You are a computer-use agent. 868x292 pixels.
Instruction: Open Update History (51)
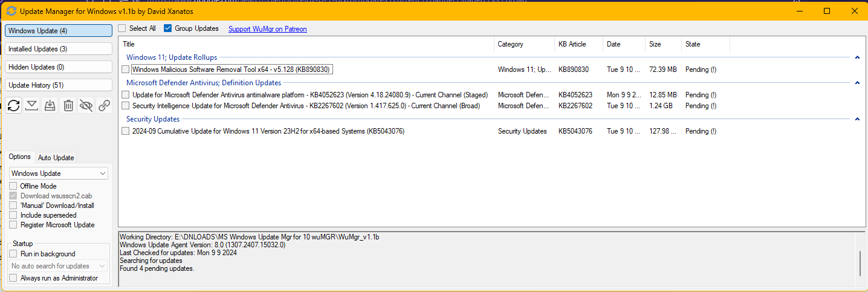[x=59, y=85]
